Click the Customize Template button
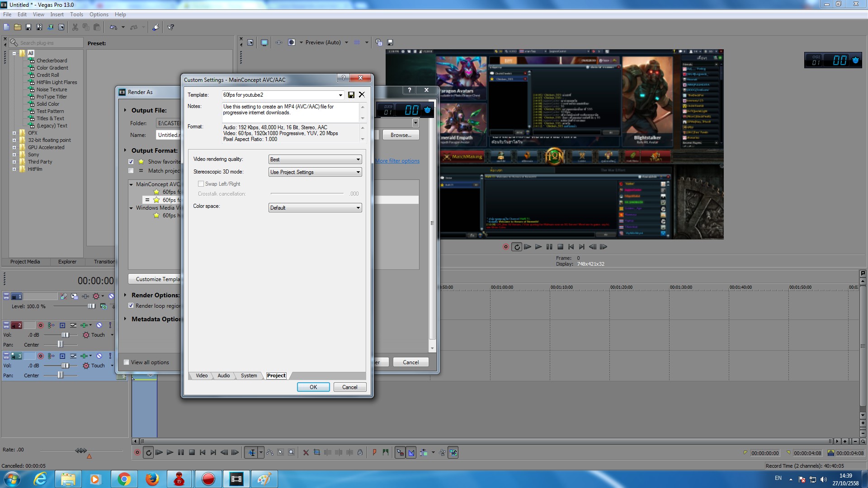Screen dimensions: 868x488 click(155, 279)
